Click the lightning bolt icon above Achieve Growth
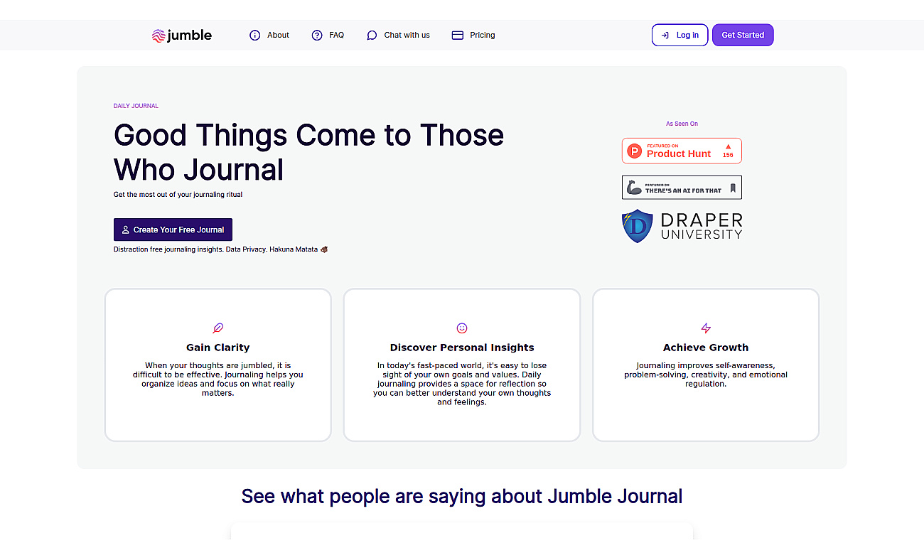Screen dimensions: 924x560 [706, 328]
